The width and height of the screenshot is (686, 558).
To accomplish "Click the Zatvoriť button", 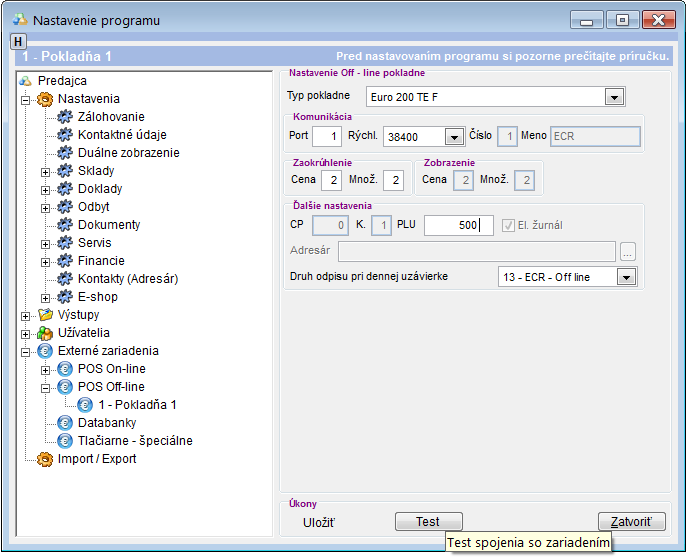I will 631,521.
